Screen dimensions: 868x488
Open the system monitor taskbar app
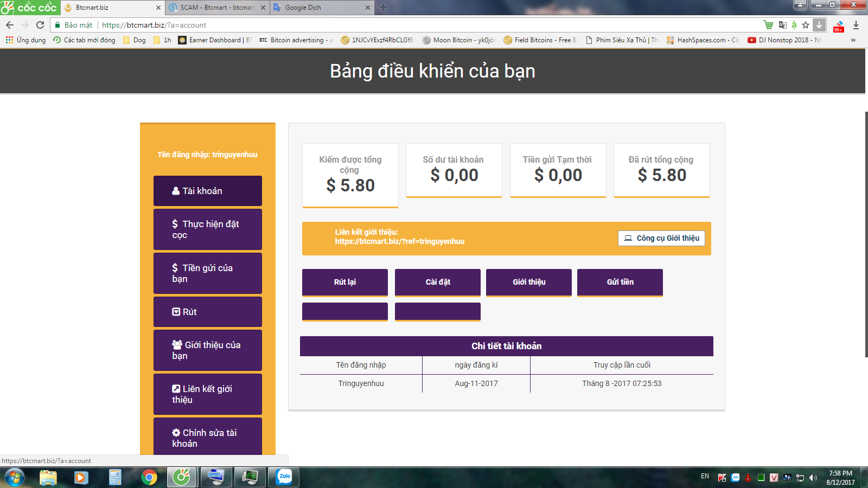pos(250,477)
